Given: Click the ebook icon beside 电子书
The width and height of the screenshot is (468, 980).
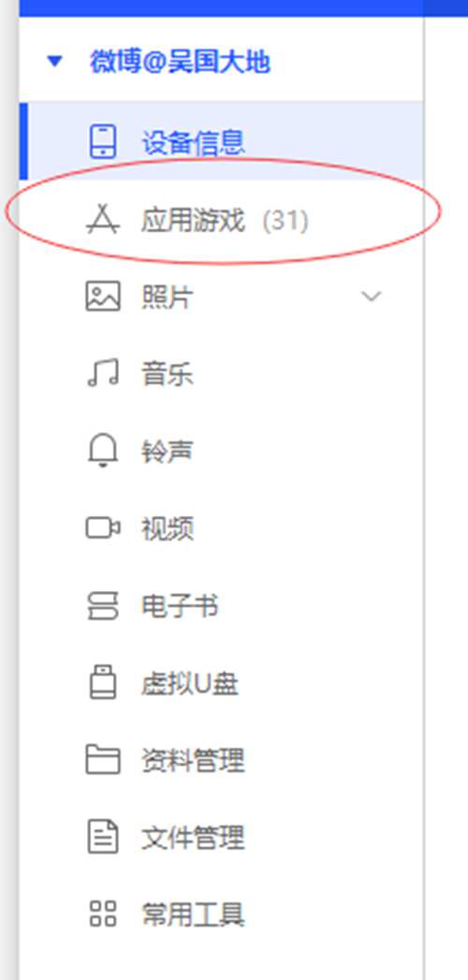Looking at the screenshot, I should tap(103, 606).
